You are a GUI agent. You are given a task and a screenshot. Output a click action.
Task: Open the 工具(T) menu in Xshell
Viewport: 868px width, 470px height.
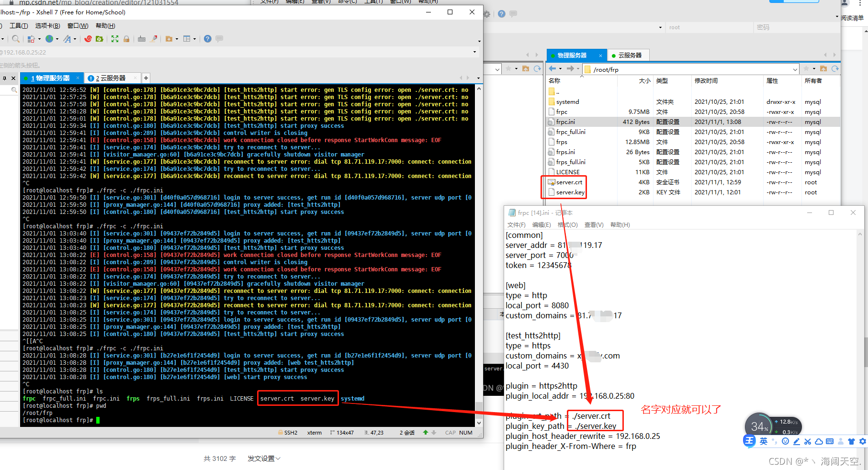pyautogui.click(x=19, y=26)
